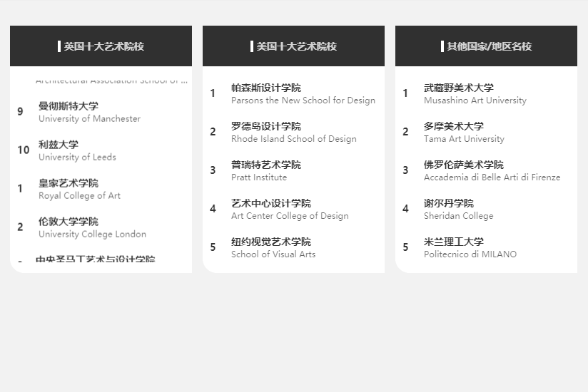The width and height of the screenshot is (588, 392).
Task: Click Rhode Island School of Design text
Action: [294, 139]
